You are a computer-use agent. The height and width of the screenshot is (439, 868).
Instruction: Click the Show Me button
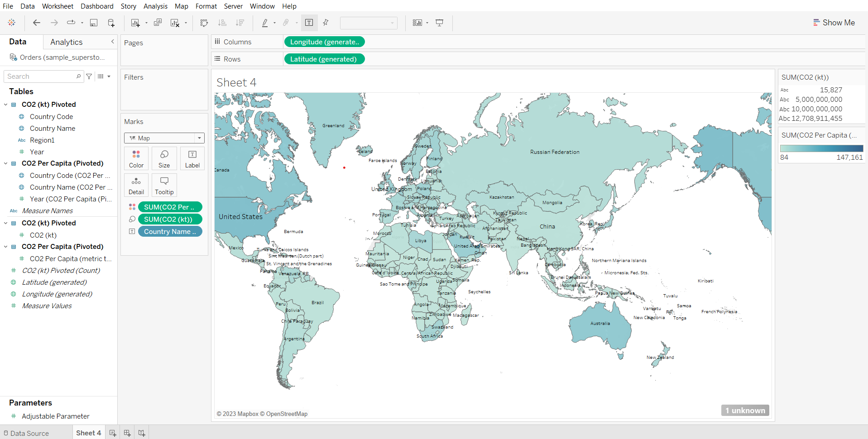(834, 23)
